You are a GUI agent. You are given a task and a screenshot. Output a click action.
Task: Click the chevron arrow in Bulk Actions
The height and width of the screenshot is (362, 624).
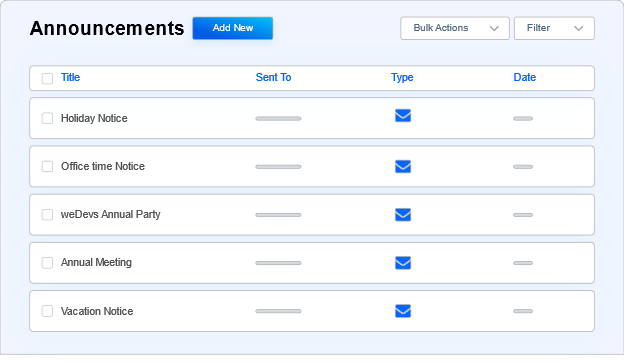[494, 28]
